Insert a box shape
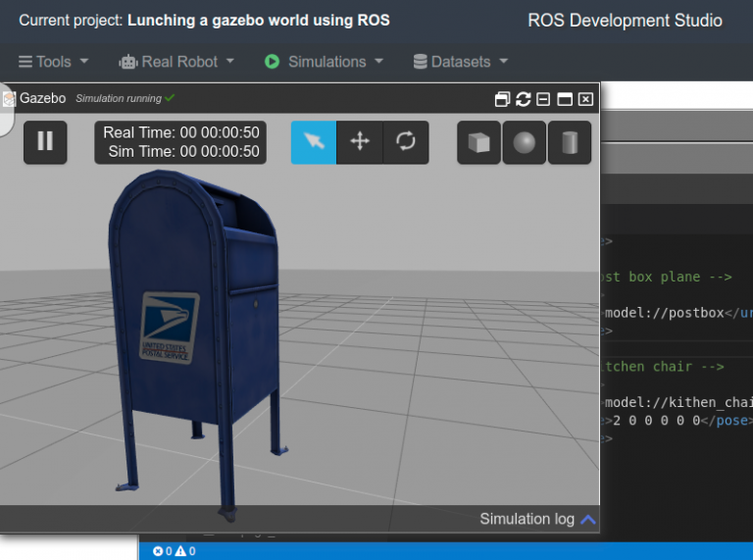This screenshot has height=560, width=753. click(478, 142)
